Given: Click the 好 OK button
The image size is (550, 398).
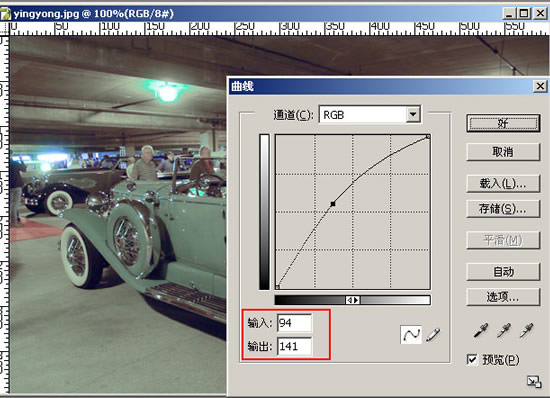Looking at the screenshot, I should tap(503, 123).
